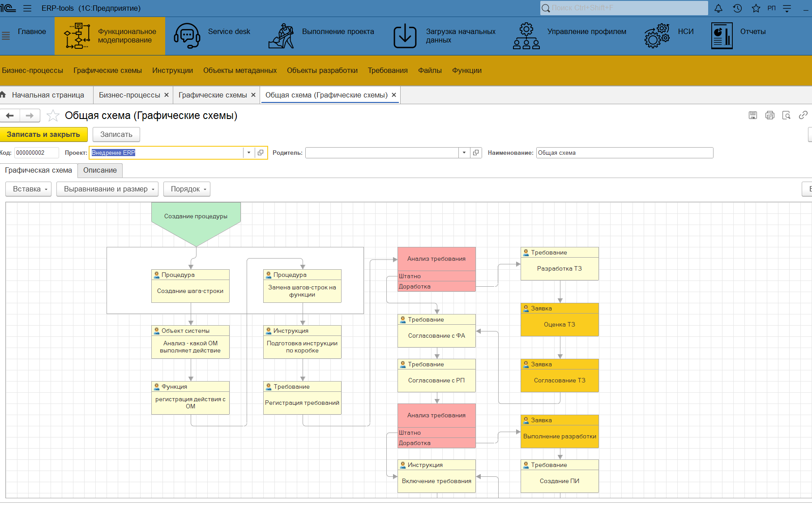This screenshot has width=812, height=505.
Task: Select the Выполнение разработки block
Action: click(560, 431)
